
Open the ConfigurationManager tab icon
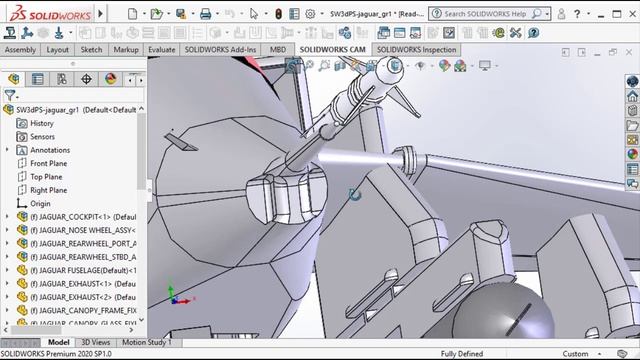(x=62, y=79)
